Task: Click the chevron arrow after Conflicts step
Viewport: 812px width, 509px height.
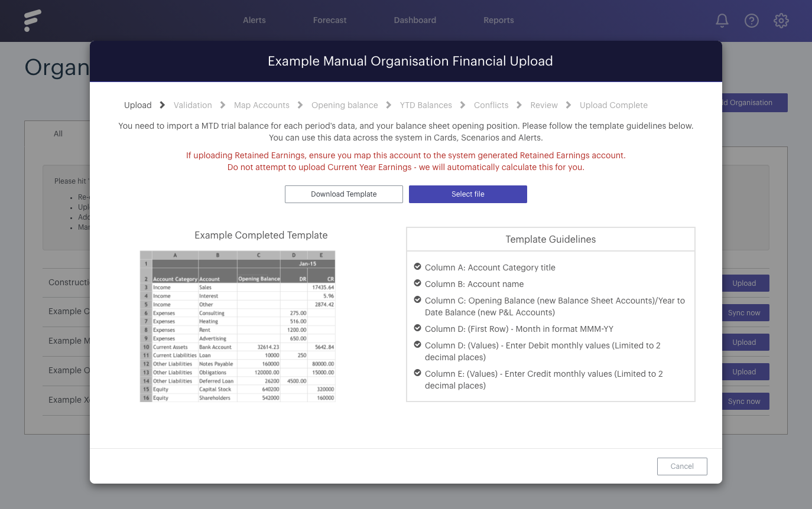Action: pos(519,105)
